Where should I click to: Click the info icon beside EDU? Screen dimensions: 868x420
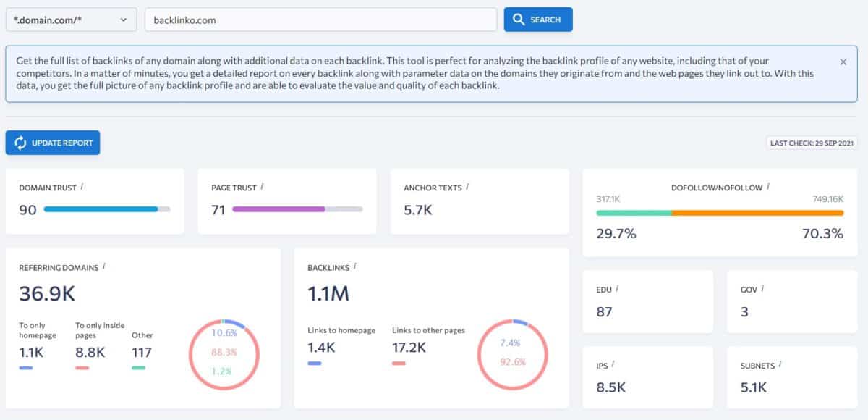pos(617,289)
